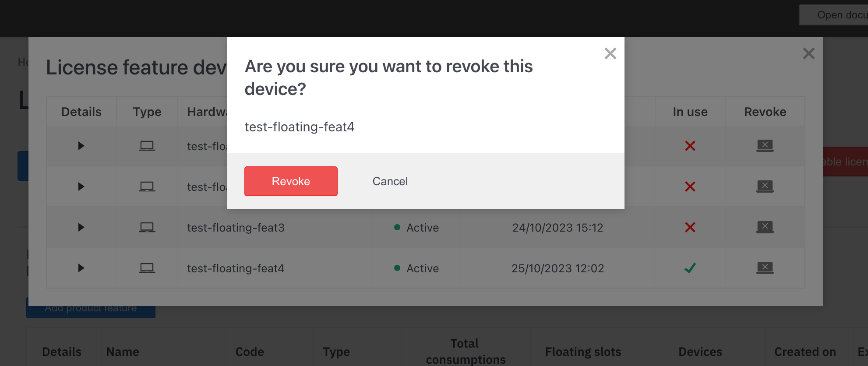Click green in-use checkmark for test-floating-feat4
This screenshot has height=366, width=868.
tap(690, 268)
